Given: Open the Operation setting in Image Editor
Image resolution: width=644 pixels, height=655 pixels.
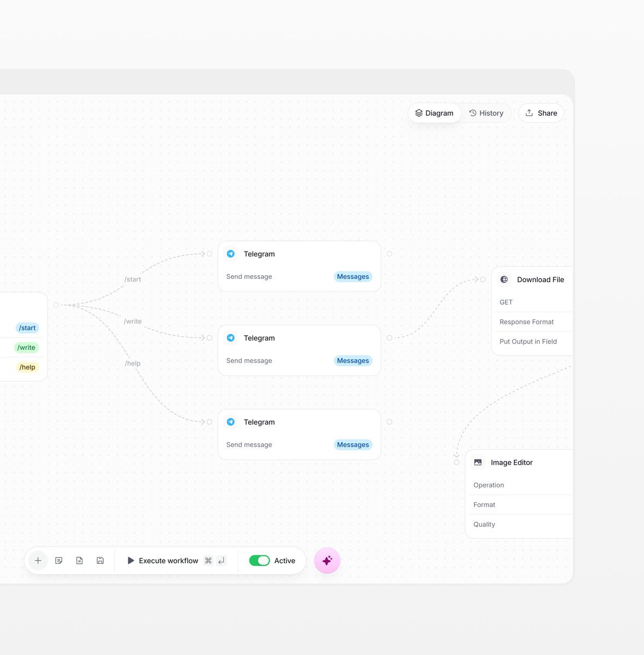Looking at the screenshot, I should pos(488,485).
